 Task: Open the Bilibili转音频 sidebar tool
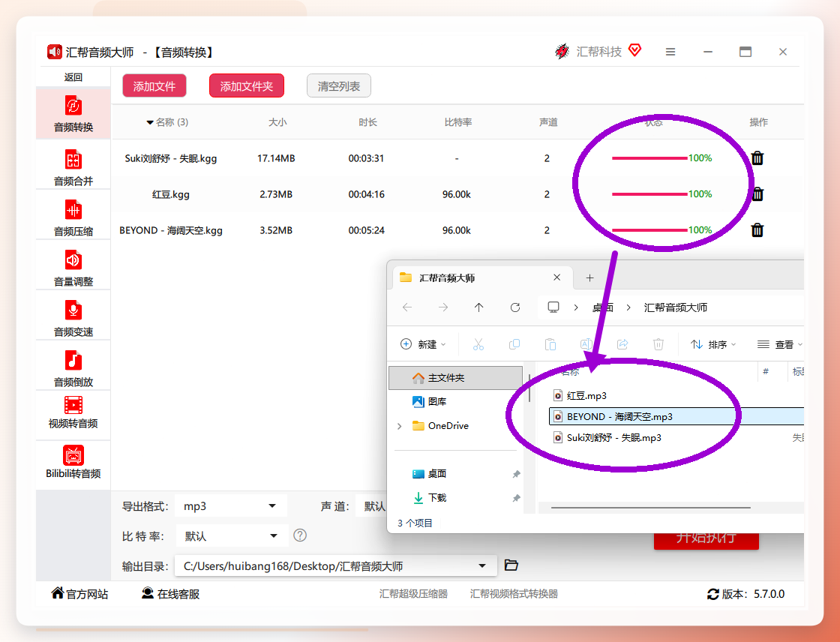click(x=73, y=462)
